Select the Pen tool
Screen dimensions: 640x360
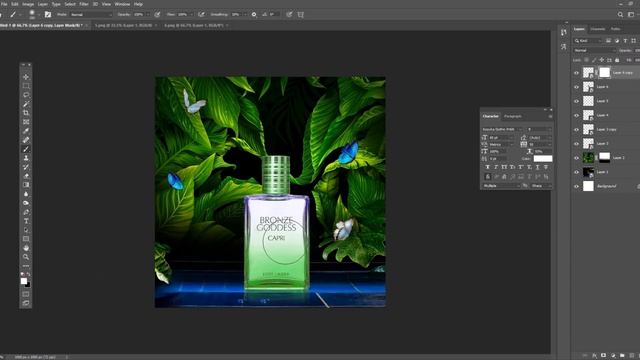(x=26, y=212)
